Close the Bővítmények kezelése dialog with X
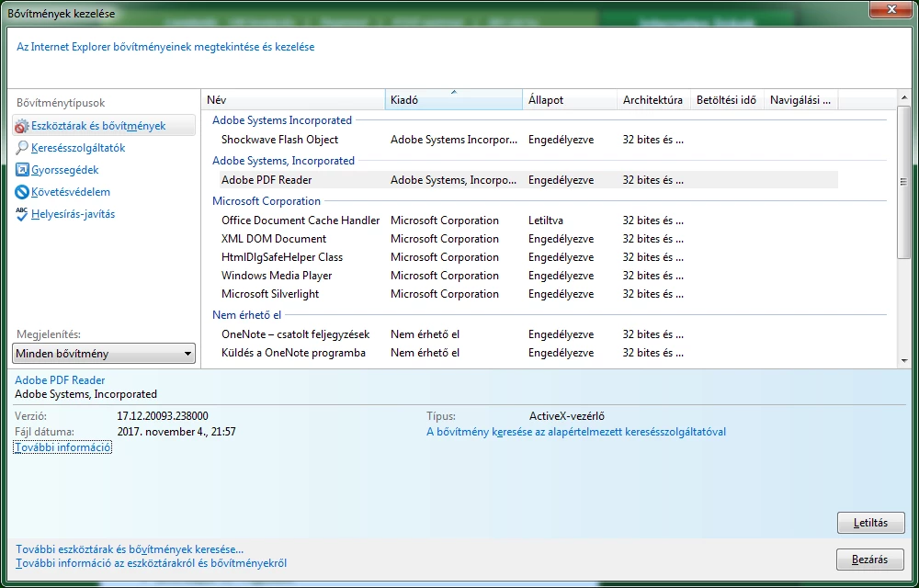 click(891, 9)
